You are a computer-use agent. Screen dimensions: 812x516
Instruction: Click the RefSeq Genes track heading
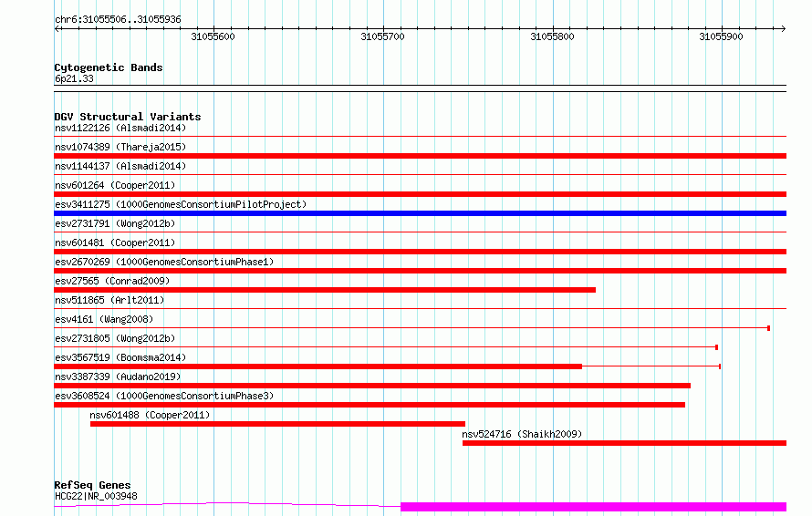click(92, 485)
